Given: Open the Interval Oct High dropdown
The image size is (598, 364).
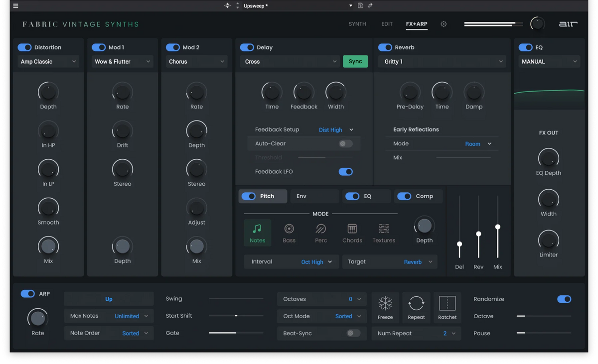Looking at the screenshot, I should pos(292,262).
